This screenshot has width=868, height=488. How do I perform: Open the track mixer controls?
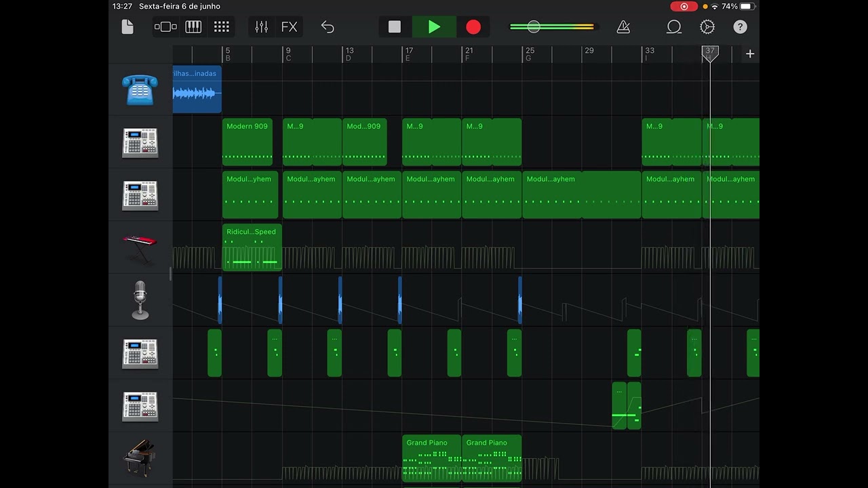click(x=261, y=27)
